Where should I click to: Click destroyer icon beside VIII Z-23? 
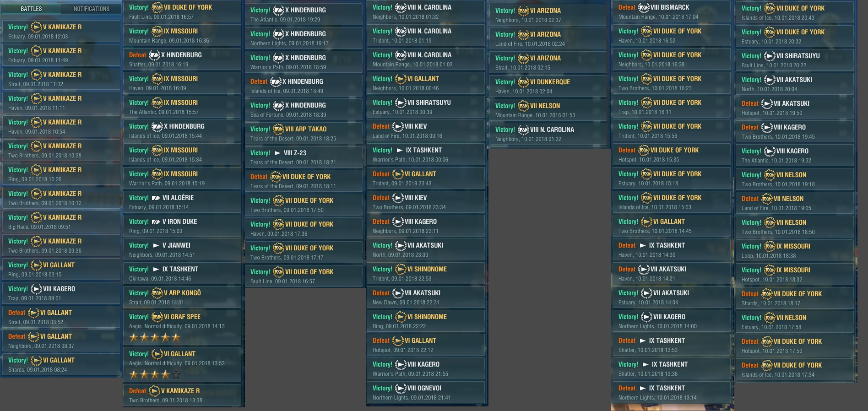(x=277, y=153)
